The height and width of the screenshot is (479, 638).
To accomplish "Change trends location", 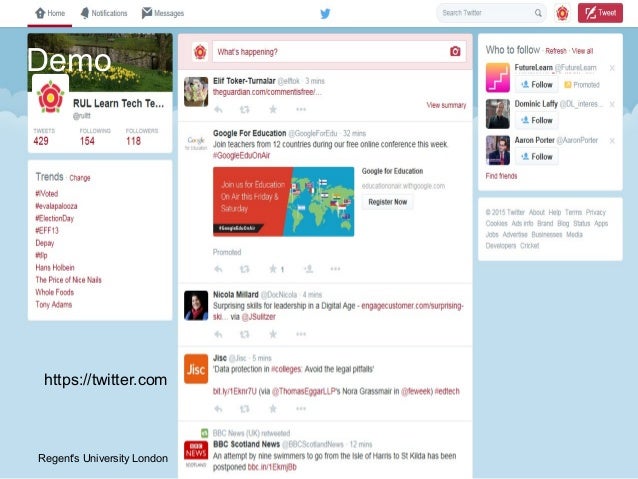I will 80,178.
